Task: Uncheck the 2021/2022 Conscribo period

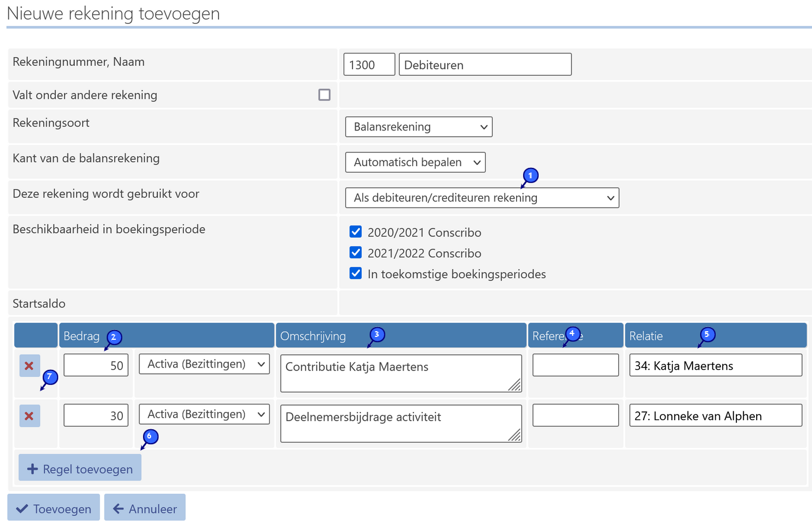Action: point(356,253)
